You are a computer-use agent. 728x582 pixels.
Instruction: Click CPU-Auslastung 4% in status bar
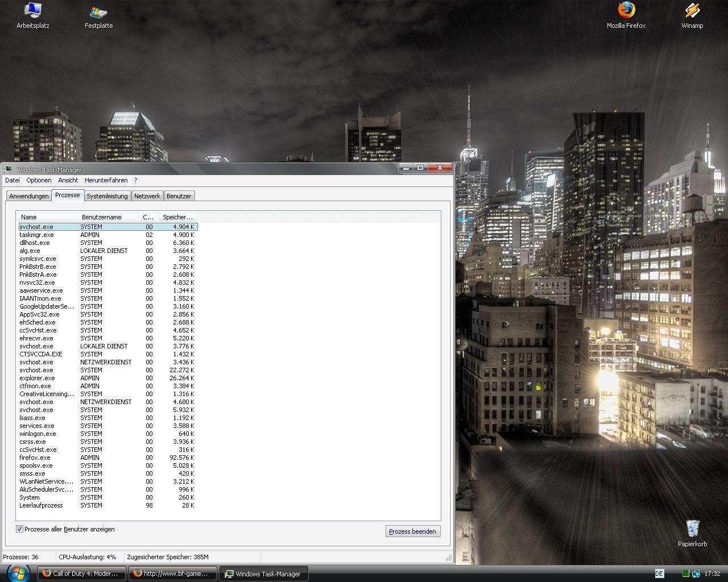[x=87, y=557]
